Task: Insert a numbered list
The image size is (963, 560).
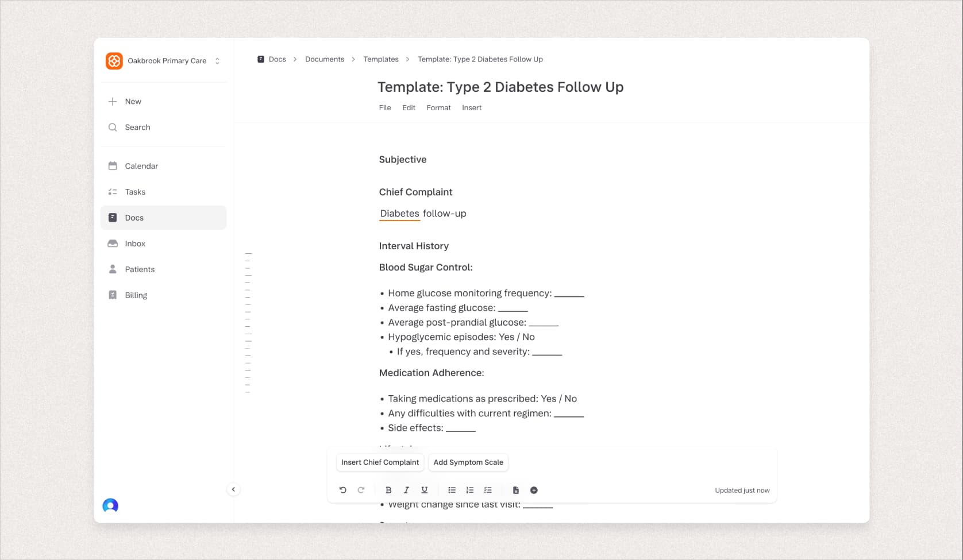Action: (x=469, y=490)
